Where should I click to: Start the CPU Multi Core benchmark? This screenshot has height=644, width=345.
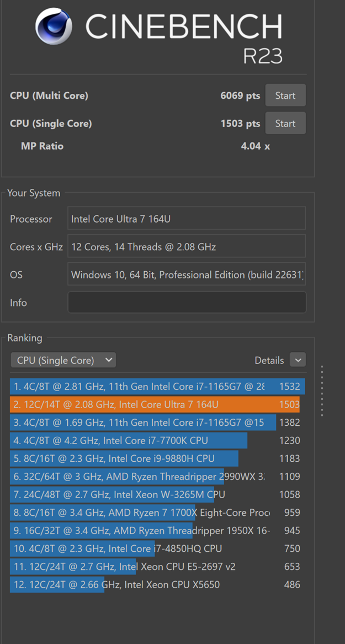point(285,96)
